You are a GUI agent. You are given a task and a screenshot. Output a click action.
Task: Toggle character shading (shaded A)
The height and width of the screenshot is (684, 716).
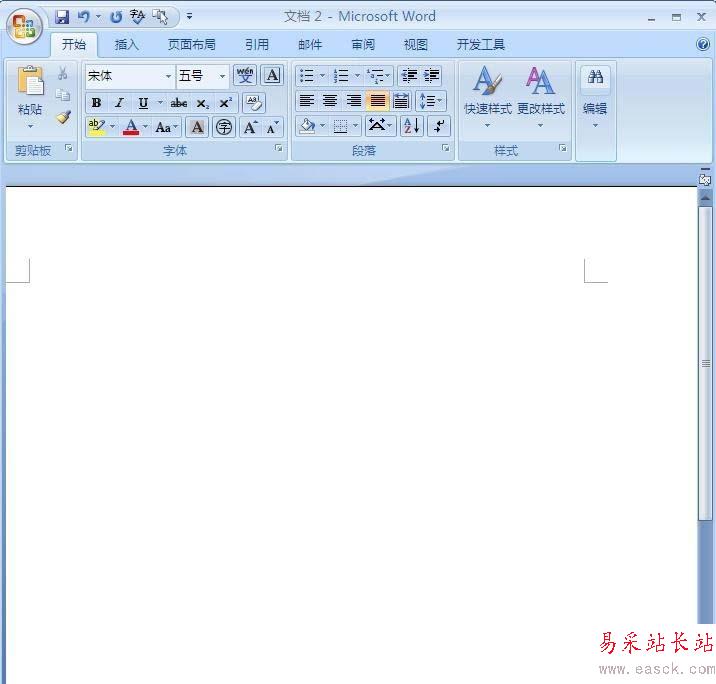[197, 127]
